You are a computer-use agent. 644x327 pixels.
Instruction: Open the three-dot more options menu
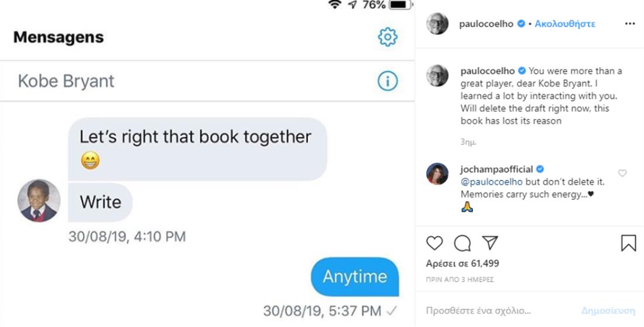[x=629, y=24]
